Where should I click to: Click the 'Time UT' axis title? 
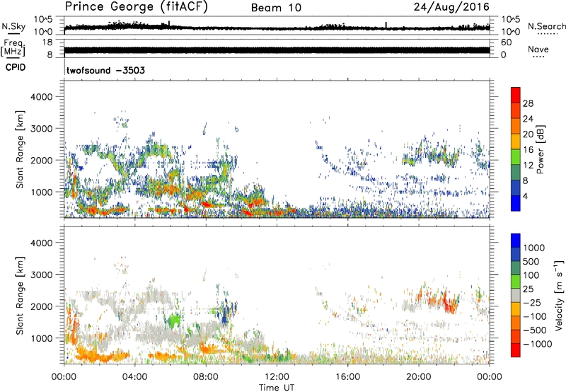277,387
